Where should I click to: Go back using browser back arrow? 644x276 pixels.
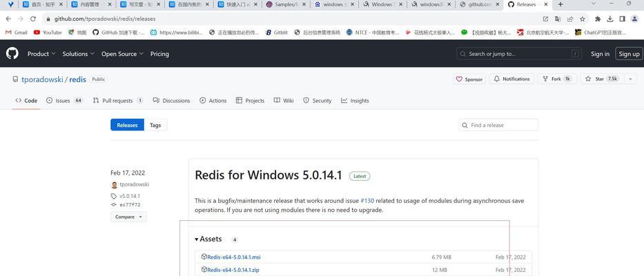8,19
